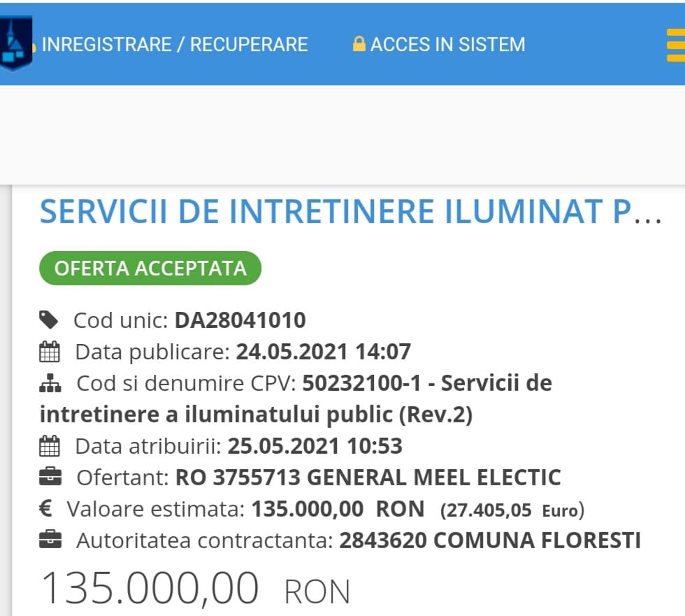
Task: Open the INREGISTRARE / RECUPERARE link
Action: (175, 45)
